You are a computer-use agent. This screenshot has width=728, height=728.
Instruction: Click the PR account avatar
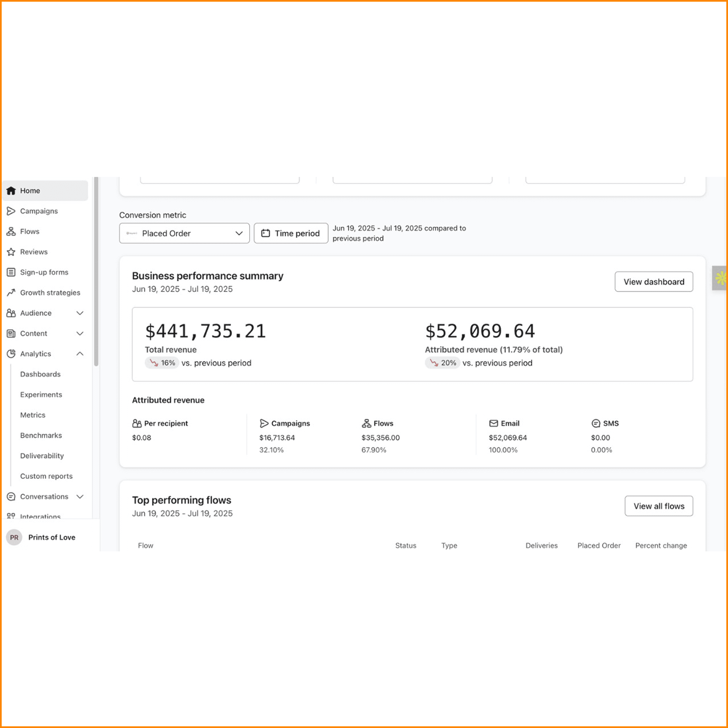14,537
